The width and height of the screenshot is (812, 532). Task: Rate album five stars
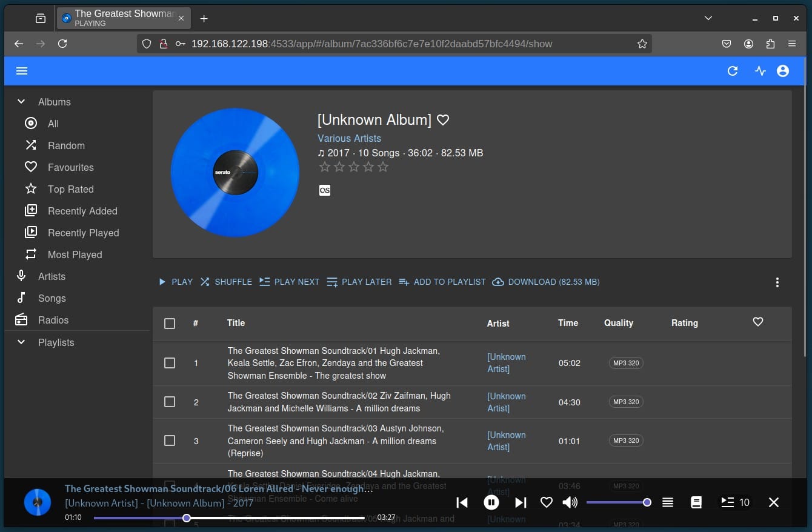click(383, 167)
